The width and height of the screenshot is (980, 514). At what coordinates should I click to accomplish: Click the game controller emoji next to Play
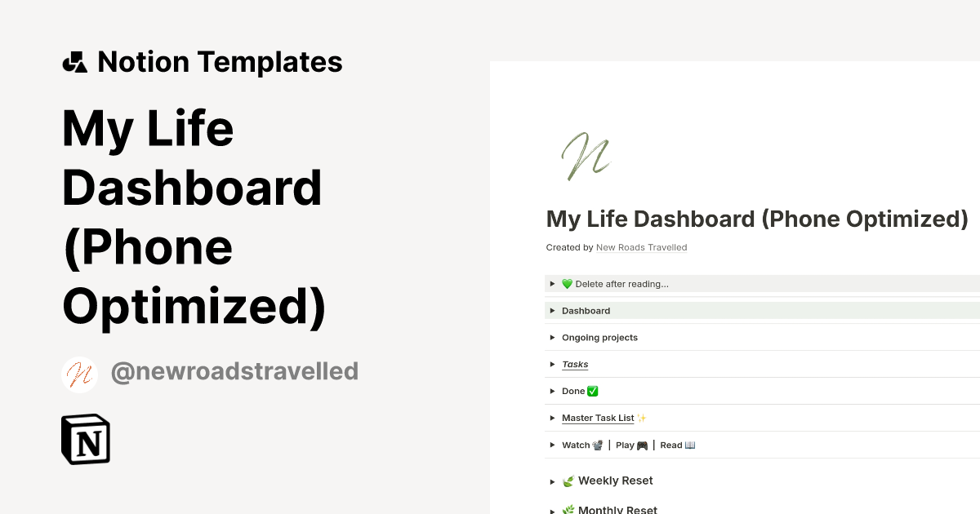(643, 445)
